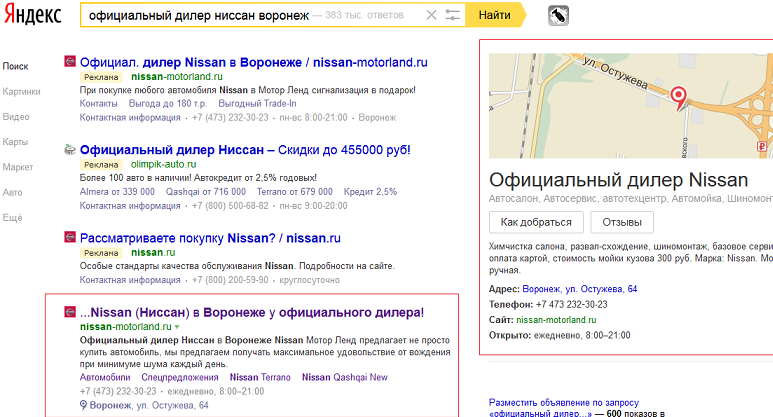The width and height of the screenshot is (773, 417).
Task: Click the Контакты sitelink
Action: coord(99,104)
